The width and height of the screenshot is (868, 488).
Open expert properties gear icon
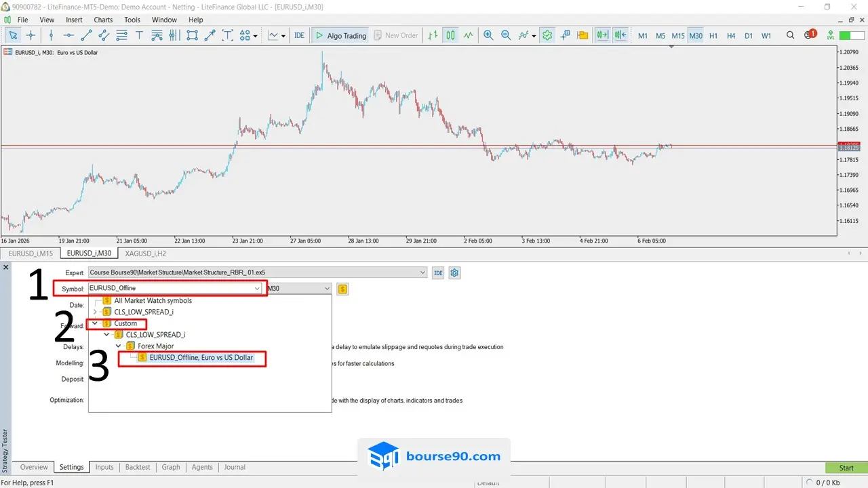pos(454,272)
